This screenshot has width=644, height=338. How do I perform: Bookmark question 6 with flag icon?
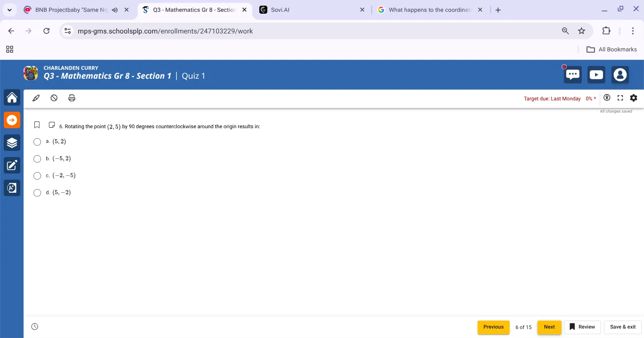coord(37,125)
